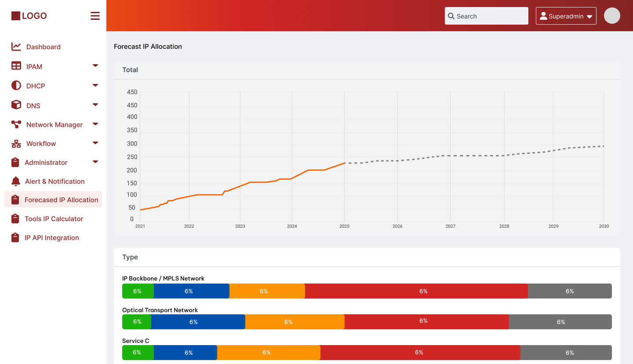Viewport: 633px width, 364px height.
Task: Click the Forecased IP Allocation clipboard icon
Action: (15, 200)
